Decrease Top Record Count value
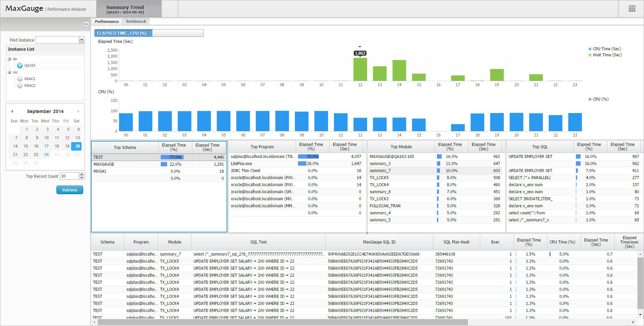Screen dimensions: 644x326 click(x=82, y=178)
